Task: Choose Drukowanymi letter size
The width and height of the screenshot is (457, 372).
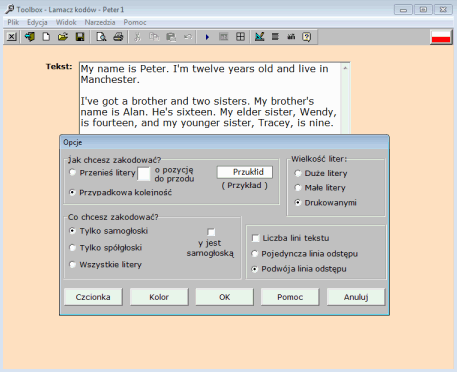Action: [x=298, y=203]
